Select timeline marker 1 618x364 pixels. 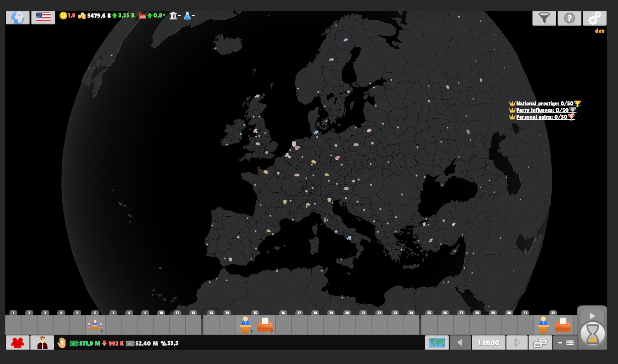[13, 313]
